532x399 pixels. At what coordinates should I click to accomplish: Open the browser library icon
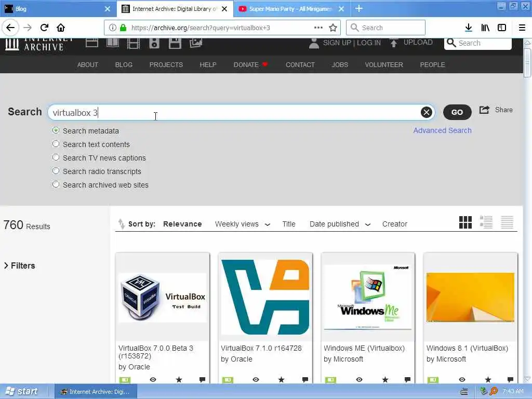tap(485, 28)
